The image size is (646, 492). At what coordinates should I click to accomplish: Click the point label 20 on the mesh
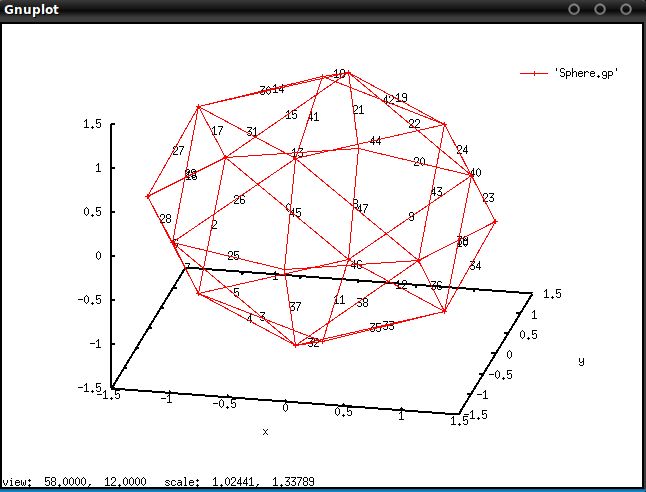(x=419, y=162)
